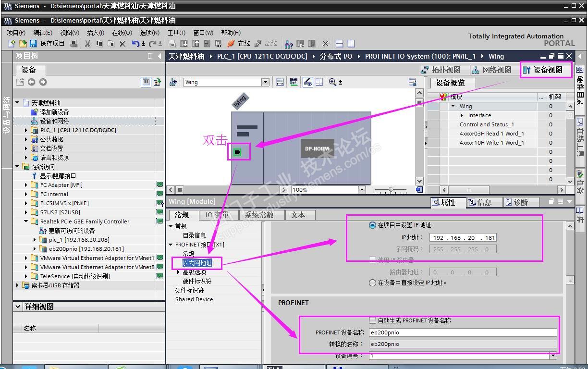Click the Paste icon in toolbar
This screenshot has width=588, height=369.
110,44
